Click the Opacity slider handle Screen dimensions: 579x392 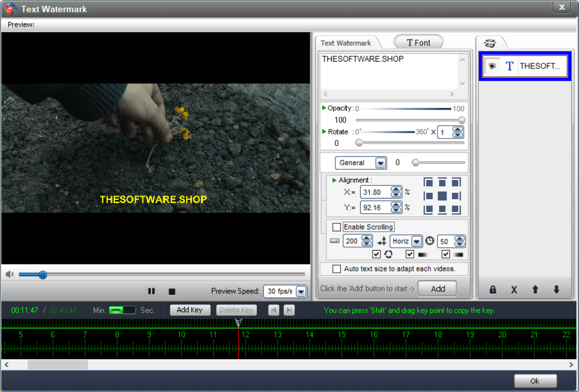[x=461, y=120]
